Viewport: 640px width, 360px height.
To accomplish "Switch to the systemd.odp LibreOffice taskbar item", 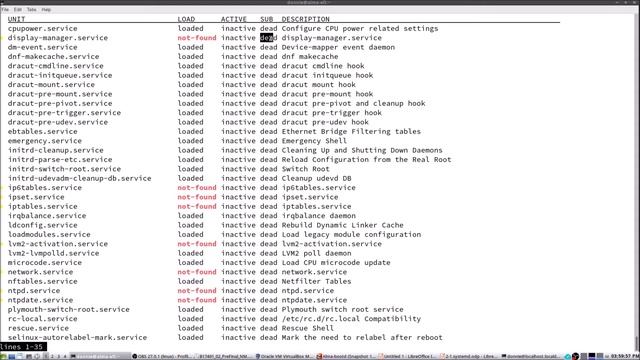I will click(x=469, y=356).
